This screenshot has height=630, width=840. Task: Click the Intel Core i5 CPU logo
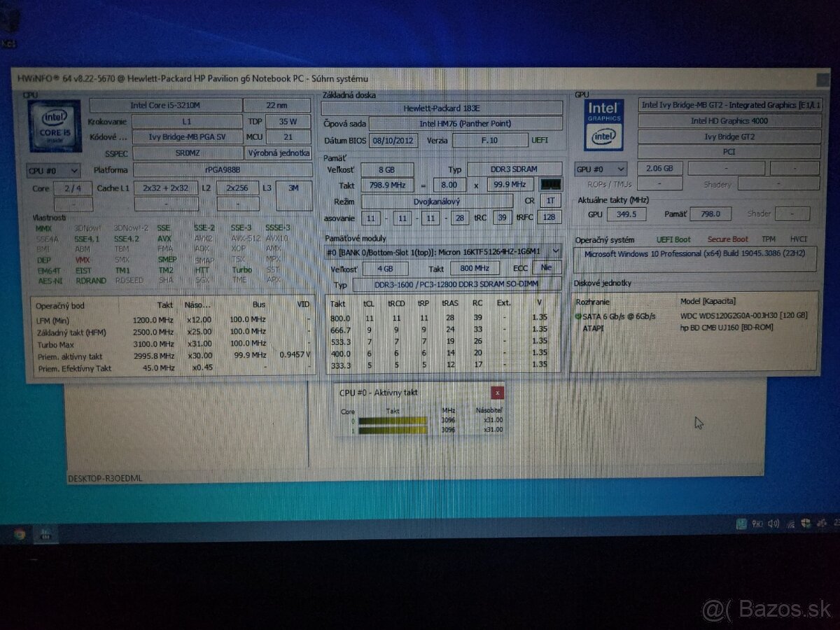pos(54,127)
